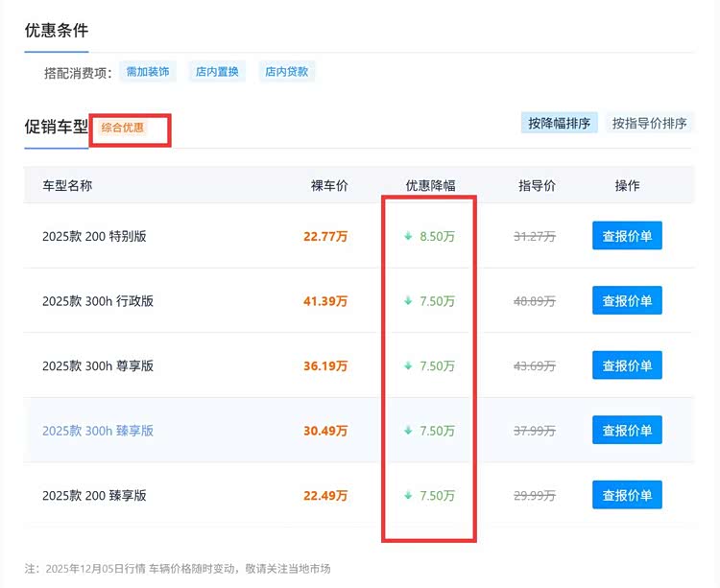720x588 pixels.
Task: Click the 综合优惠 orange label
Action: pyautogui.click(x=123, y=128)
